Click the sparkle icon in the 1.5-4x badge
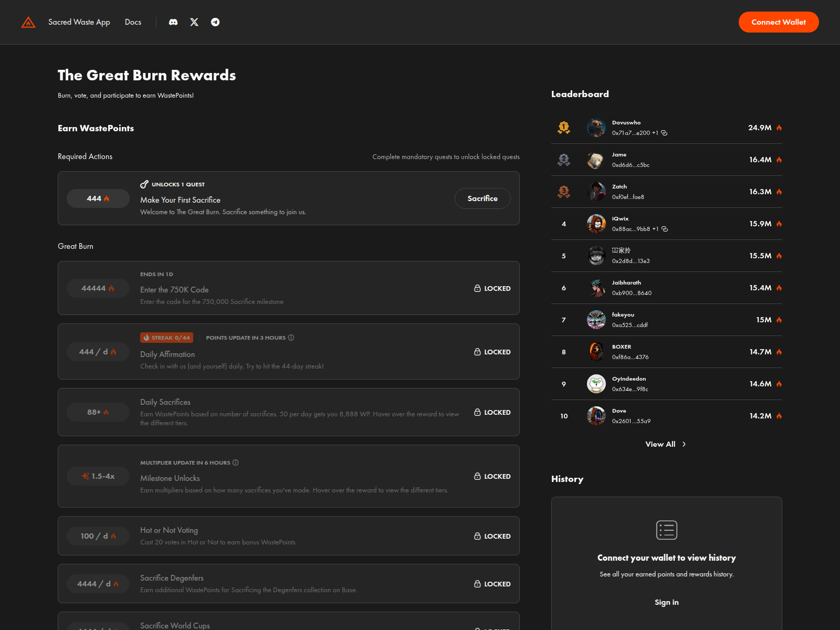The image size is (840, 630). click(85, 476)
